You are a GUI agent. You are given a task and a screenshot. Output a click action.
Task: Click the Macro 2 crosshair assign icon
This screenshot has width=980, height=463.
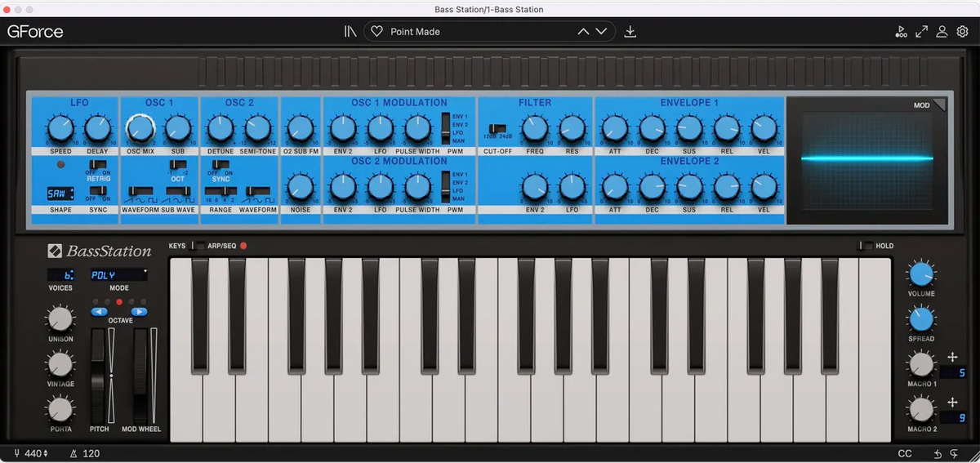pos(952,402)
